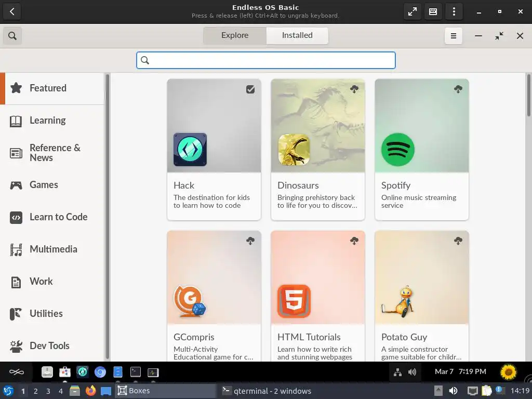Open the Spotify card title
The height and width of the screenshot is (399, 532).
tap(395, 185)
